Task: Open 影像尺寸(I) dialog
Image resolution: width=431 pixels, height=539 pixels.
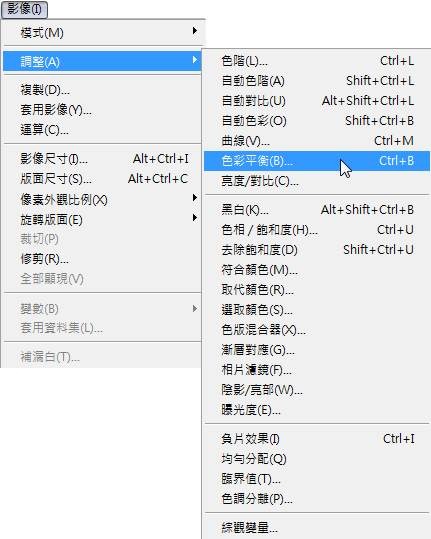Action: pyautogui.click(x=102, y=159)
